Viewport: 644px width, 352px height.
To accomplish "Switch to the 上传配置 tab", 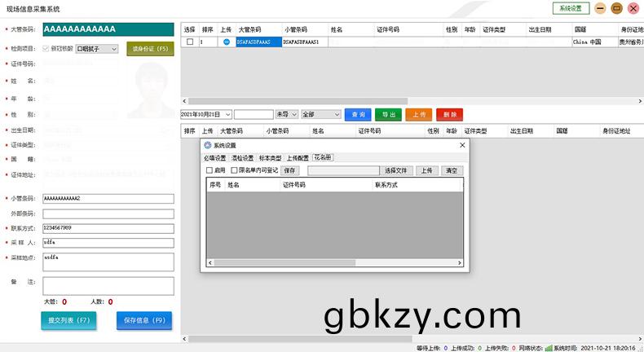I will [297, 158].
